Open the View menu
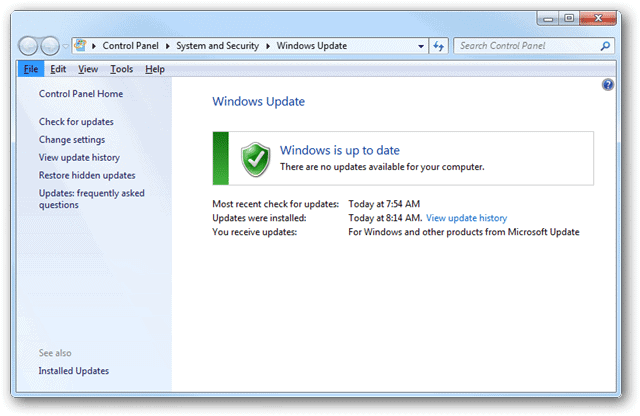Viewport: 640px width, 416px height. tap(88, 69)
